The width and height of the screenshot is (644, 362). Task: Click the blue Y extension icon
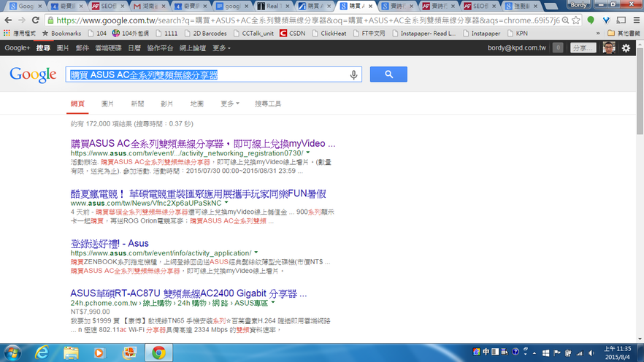(x=606, y=20)
